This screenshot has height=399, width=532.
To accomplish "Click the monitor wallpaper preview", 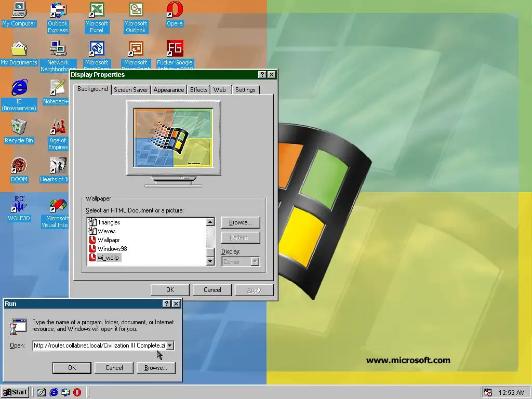I will [174, 137].
